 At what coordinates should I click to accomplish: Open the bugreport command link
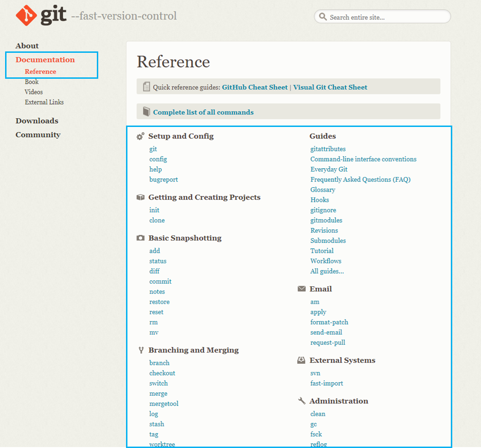click(164, 180)
